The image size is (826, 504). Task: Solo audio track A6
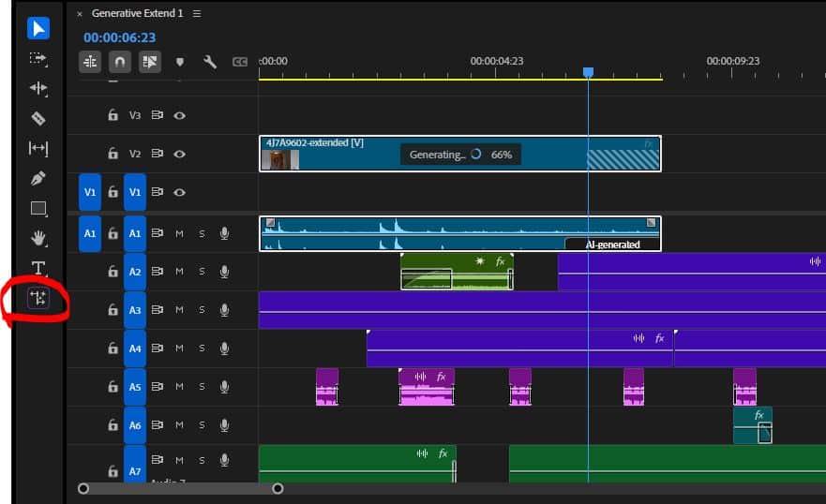202,425
